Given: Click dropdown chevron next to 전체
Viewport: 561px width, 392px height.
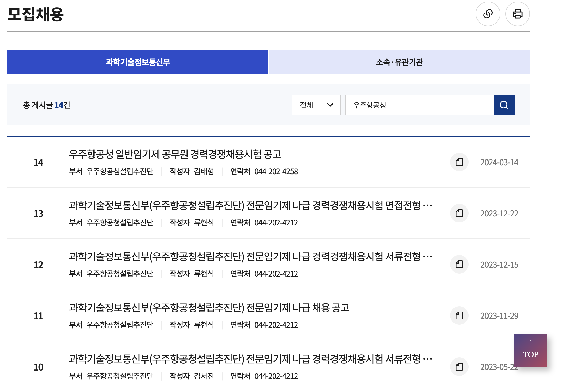Looking at the screenshot, I should click(330, 105).
